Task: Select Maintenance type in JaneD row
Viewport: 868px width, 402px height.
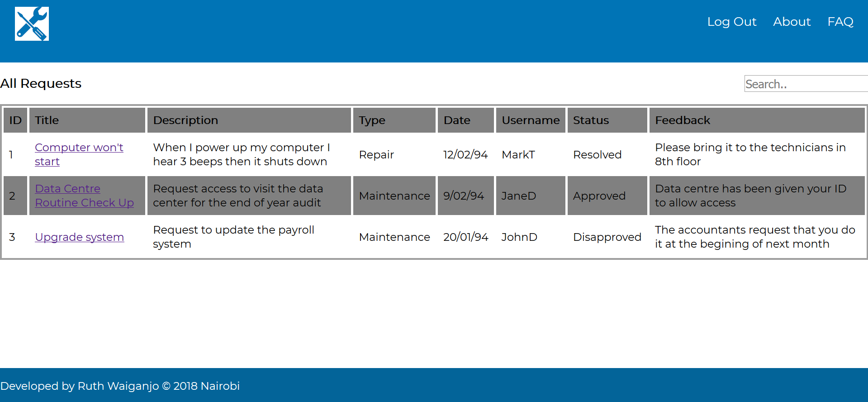Action: (x=394, y=196)
